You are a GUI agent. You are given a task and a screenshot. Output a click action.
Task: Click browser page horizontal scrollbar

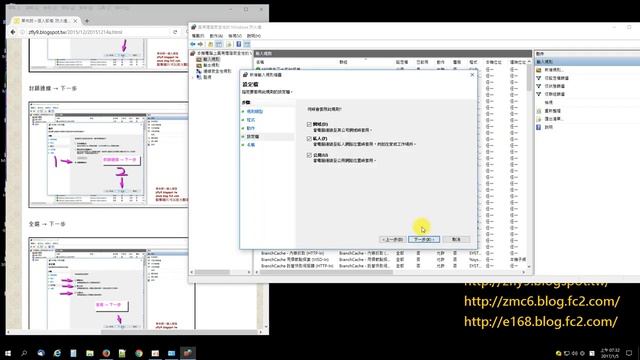coord(134,332)
